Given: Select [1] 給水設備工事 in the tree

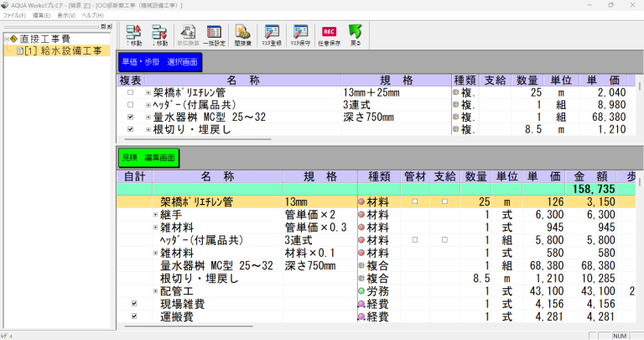Looking at the screenshot, I should coord(62,51).
